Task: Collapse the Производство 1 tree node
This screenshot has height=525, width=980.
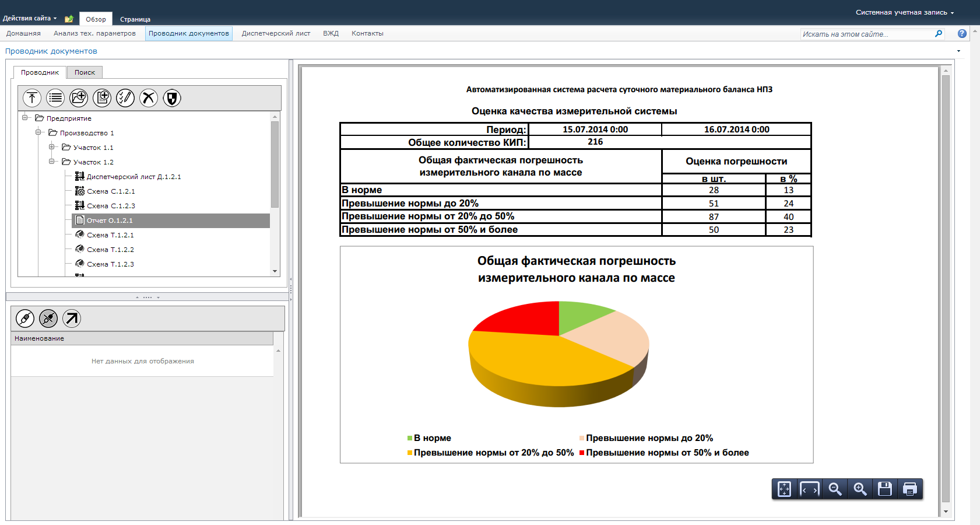Action: 38,132
